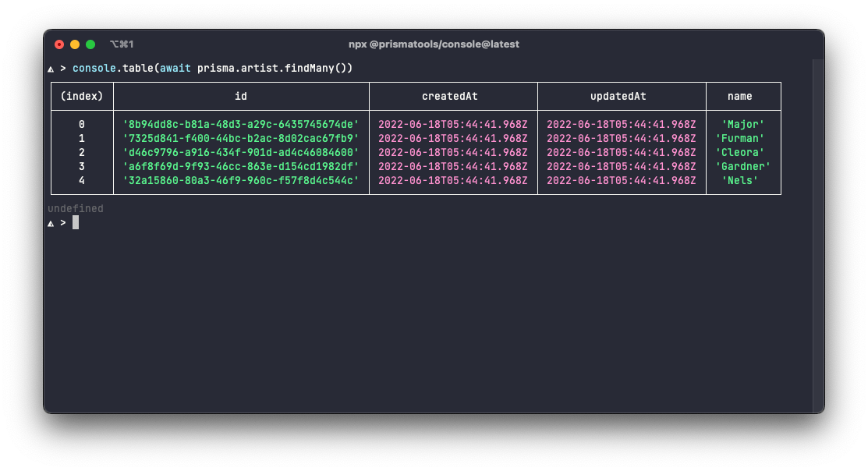Click the red traffic light control
The height and width of the screenshot is (471, 868).
point(61,44)
